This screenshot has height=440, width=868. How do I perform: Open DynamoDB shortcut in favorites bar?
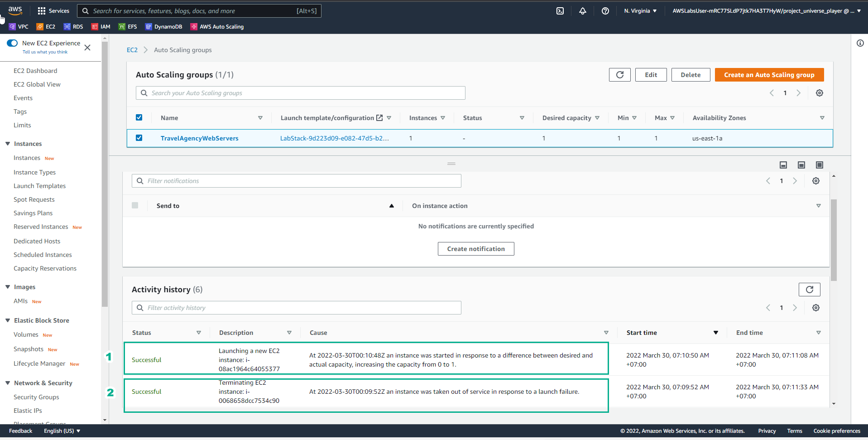click(164, 27)
